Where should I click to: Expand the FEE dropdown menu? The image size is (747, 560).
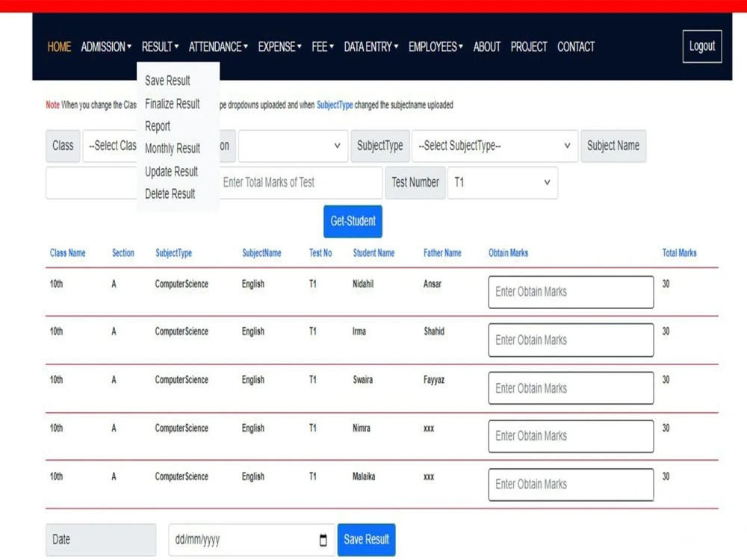323,46
